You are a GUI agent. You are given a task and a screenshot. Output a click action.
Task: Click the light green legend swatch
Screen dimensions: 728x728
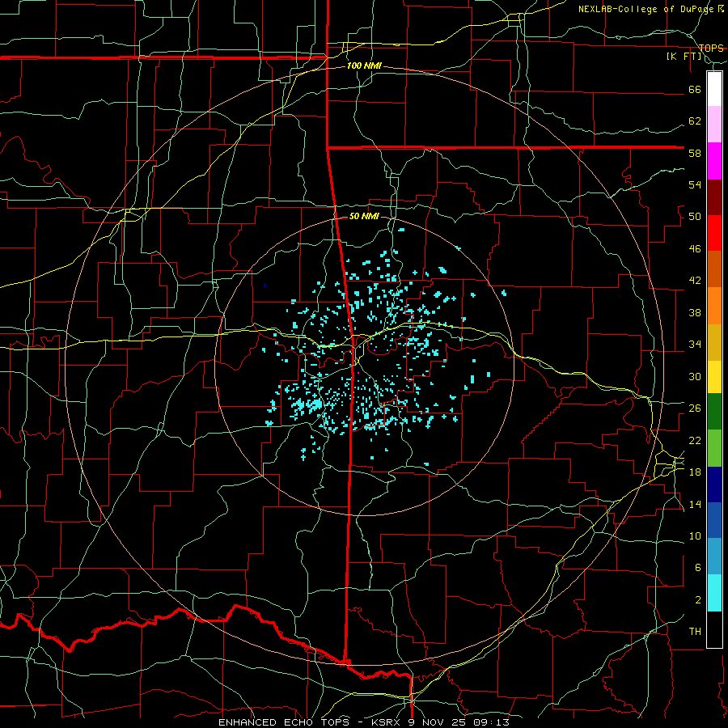click(x=714, y=448)
